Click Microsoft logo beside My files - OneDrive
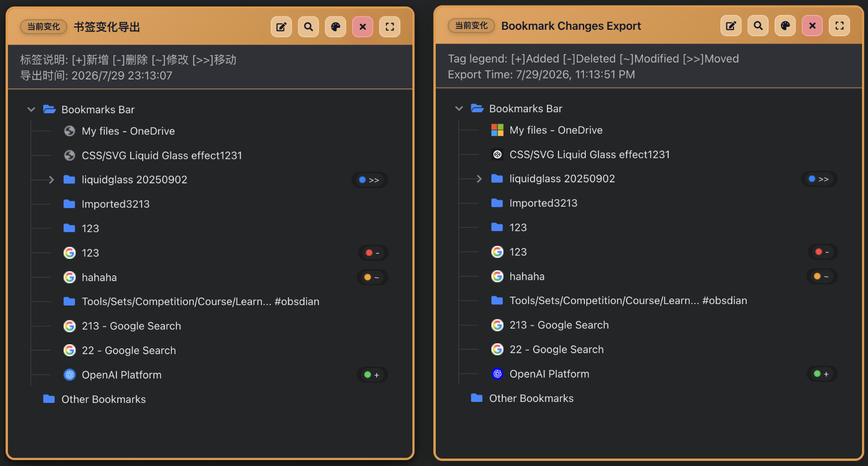The image size is (868, 466). click(497, 130)
